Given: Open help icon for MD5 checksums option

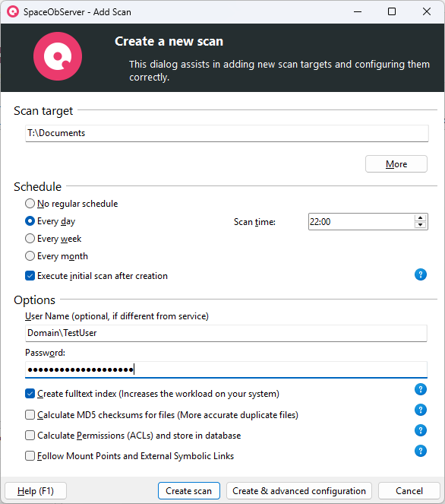Looking at the screenshot, I should click(420, 410).
